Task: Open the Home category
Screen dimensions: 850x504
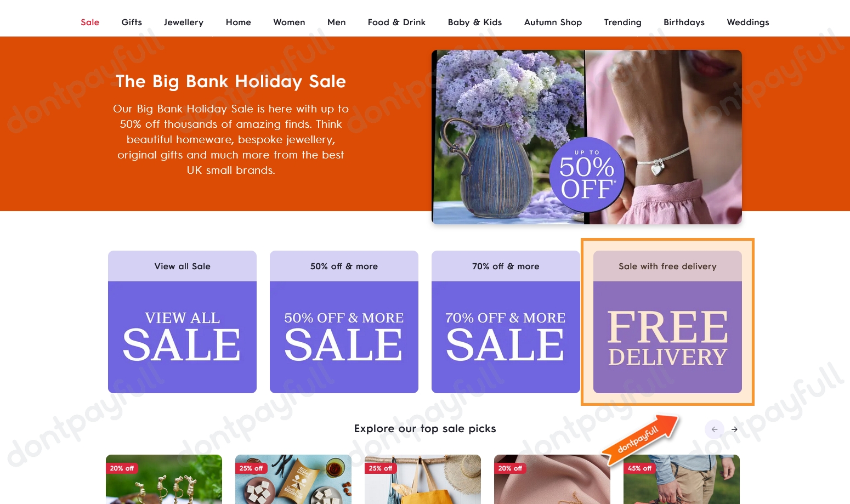Action: pyautogui.click(x=238, y=22)
